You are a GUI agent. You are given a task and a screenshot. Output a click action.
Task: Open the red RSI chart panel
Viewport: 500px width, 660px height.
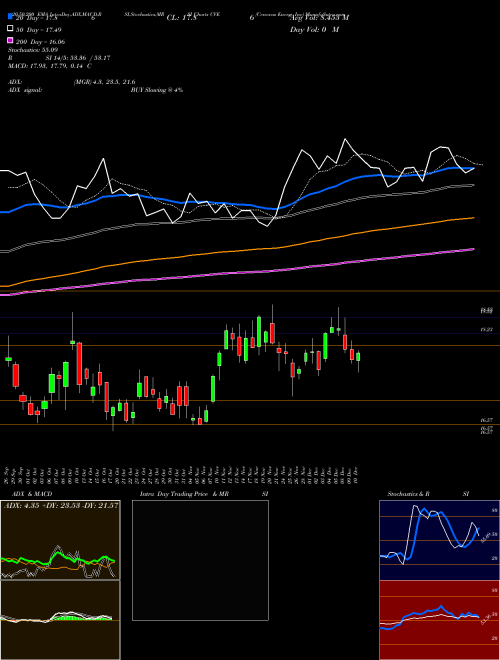tap(439, 620)
